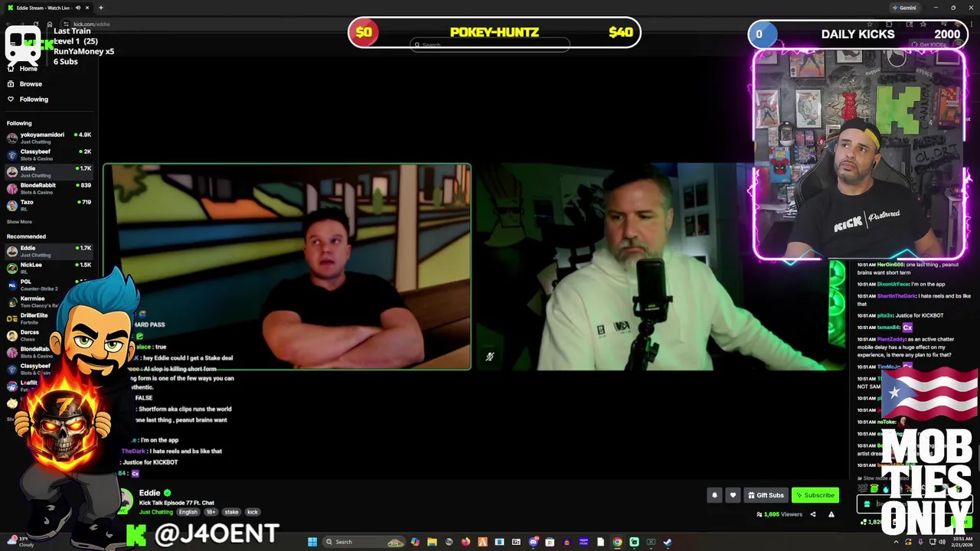The image size is (980, 551).
Task: Go to Home in Kick sidebar
Action: pos(28,68)
